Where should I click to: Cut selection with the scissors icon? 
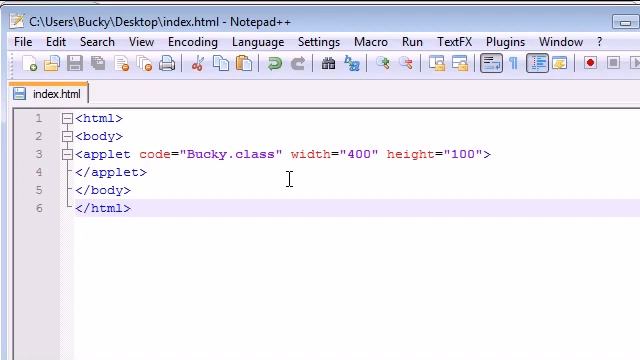(198, 64)
